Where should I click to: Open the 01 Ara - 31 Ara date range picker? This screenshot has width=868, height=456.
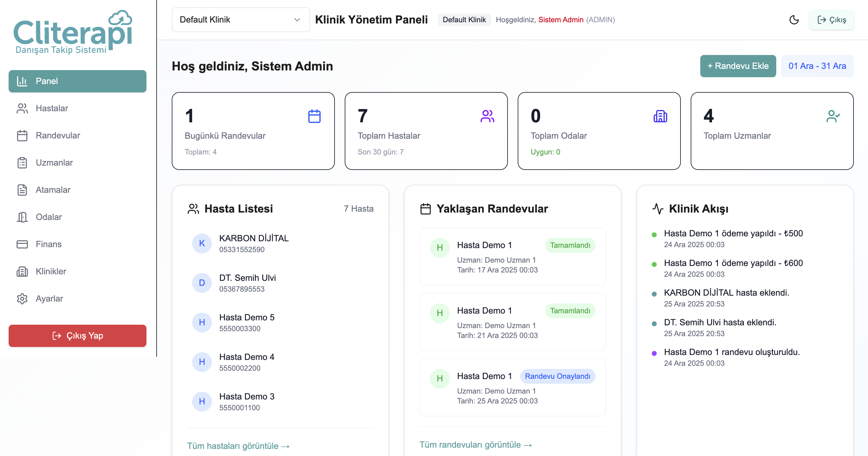pos(817,66)
